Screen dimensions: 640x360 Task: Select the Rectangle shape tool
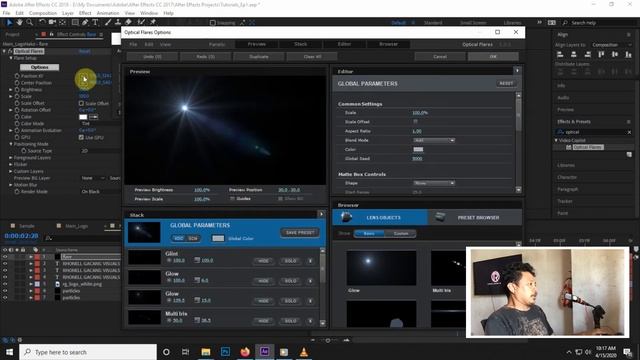coord(75,22)
